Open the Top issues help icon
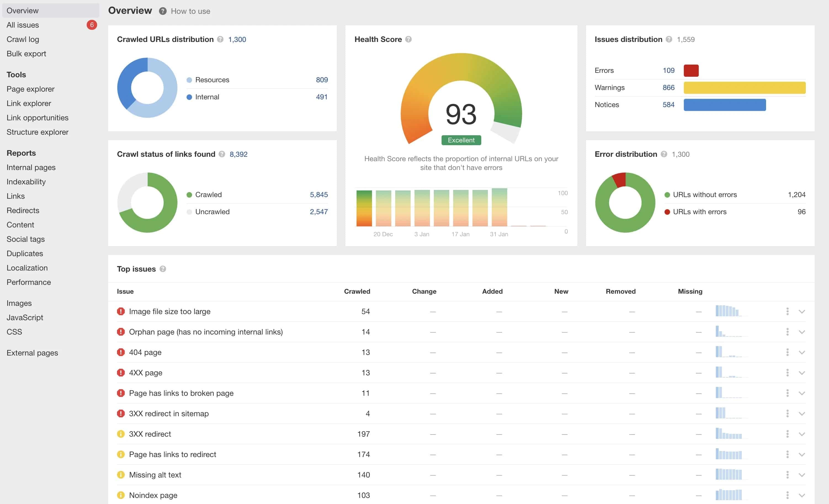 [x=163, y=269]
